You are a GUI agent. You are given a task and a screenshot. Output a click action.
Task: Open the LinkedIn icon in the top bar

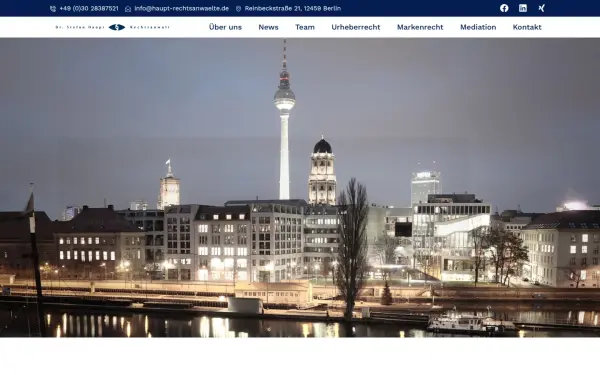coord(523,8)
